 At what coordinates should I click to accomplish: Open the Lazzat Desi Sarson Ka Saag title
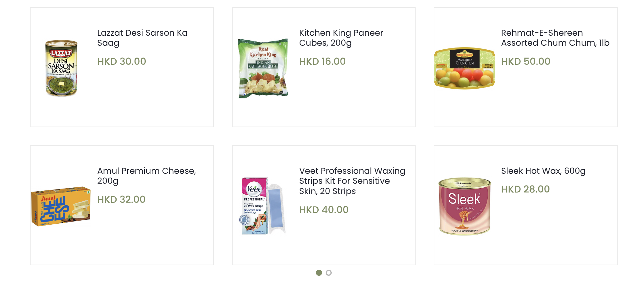[x=142, y=38]
